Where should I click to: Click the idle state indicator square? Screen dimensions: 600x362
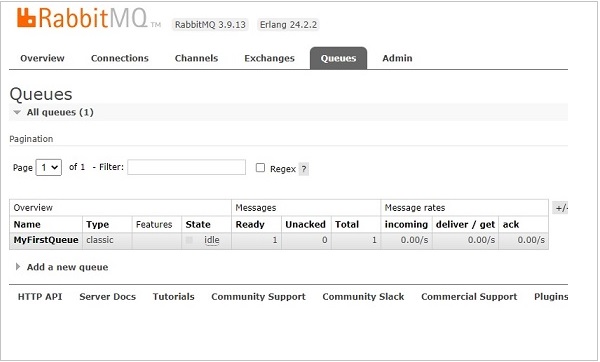[x=189, y=240]
